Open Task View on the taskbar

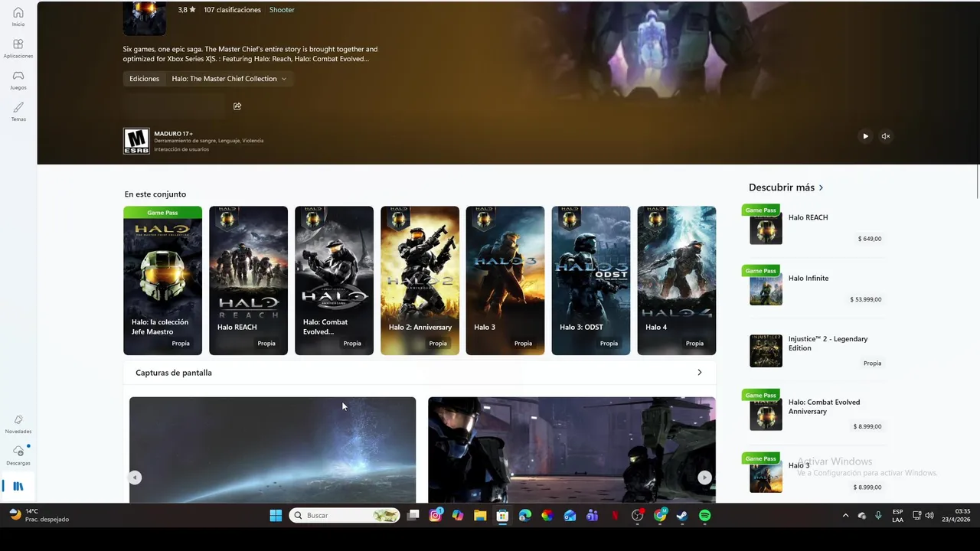point(413,516)
